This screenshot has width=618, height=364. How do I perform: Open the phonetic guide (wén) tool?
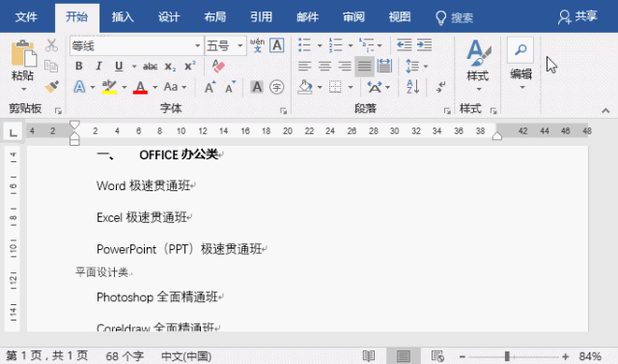[258, 45]
